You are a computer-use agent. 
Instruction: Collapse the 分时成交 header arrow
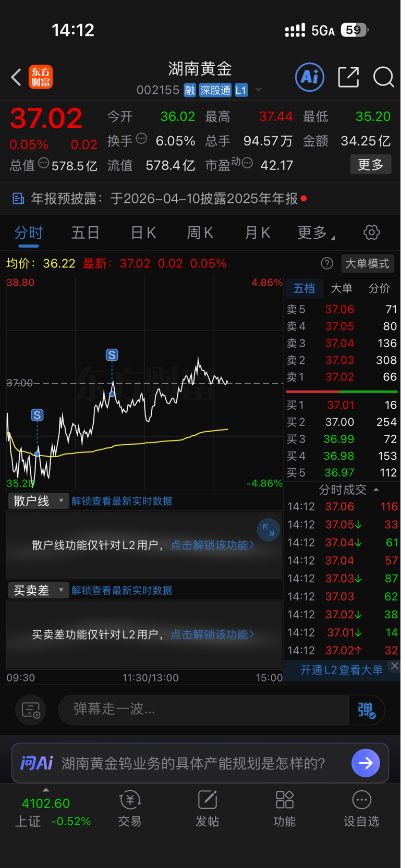tap(376, 490)
